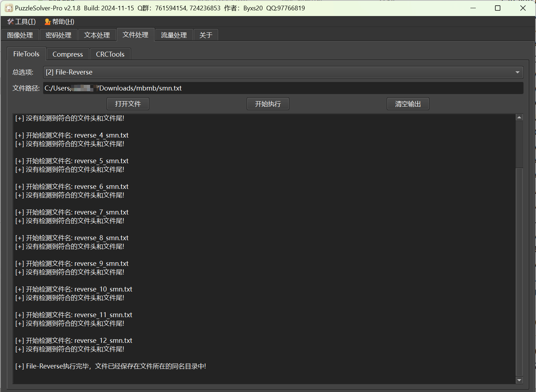Switch to the 图像处理 tab
Screen dimensions: 536x392
[20, 35]
